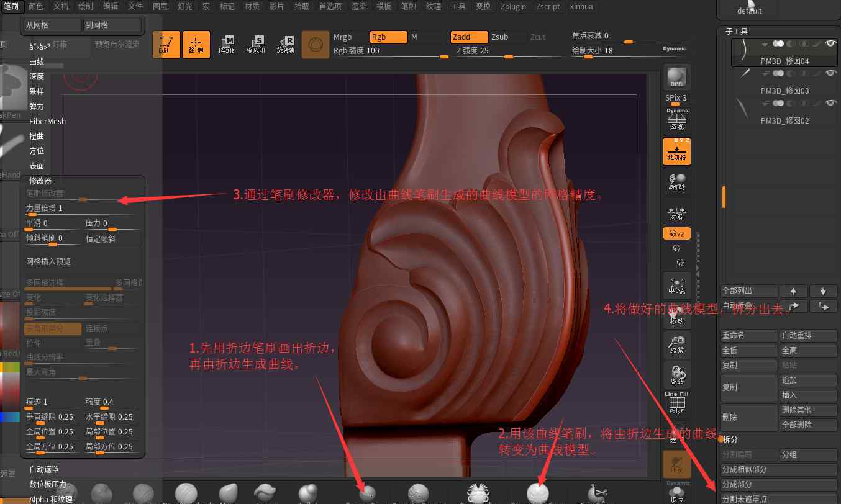Toggle eye visibility for PM3D_修图03
This screenshot has width=841, height=504.
click(831, 73)
